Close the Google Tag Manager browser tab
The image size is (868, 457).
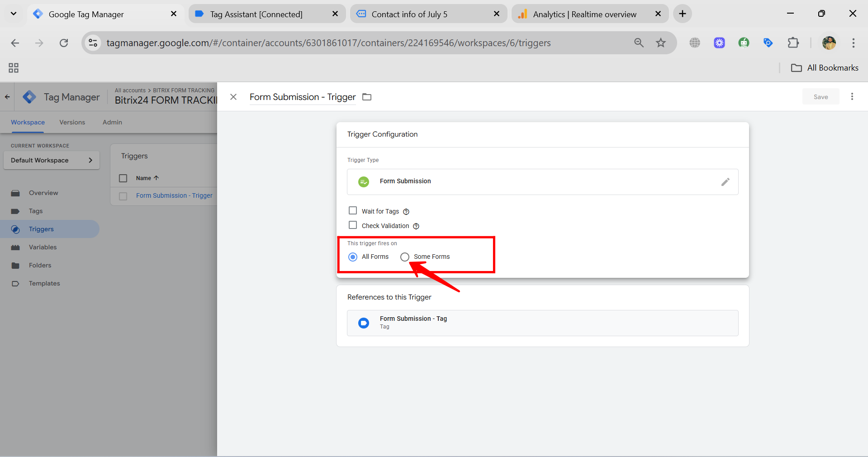174,14
